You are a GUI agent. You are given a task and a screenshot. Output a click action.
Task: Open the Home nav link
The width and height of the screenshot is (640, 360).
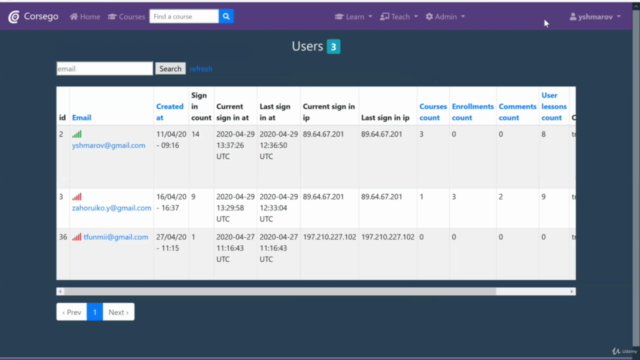coord(85,17)
